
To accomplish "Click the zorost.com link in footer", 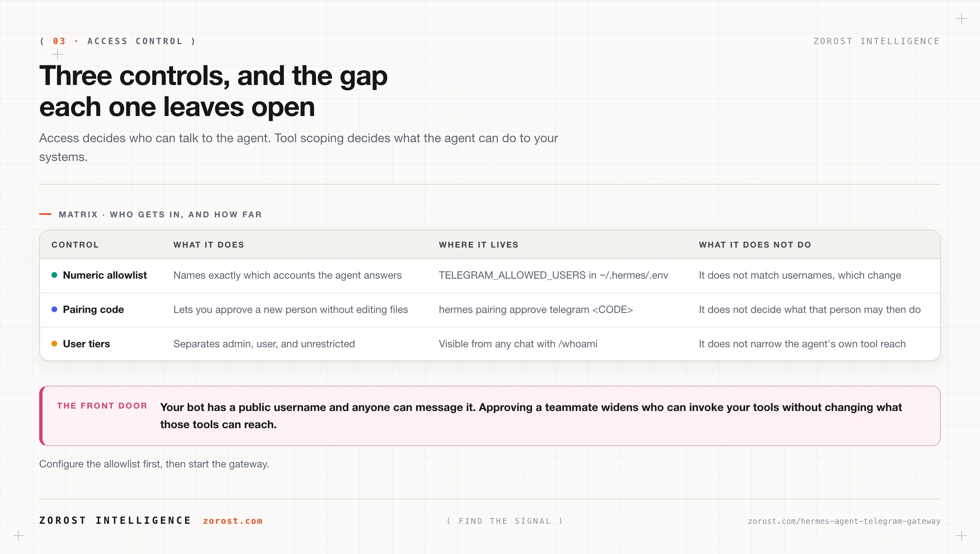I will coord(233,521).
